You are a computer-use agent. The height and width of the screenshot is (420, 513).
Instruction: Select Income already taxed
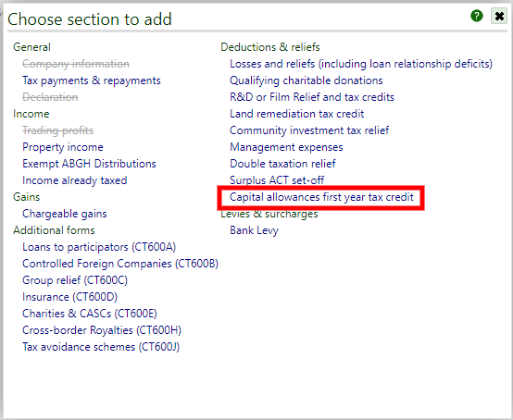click(75, 180)
